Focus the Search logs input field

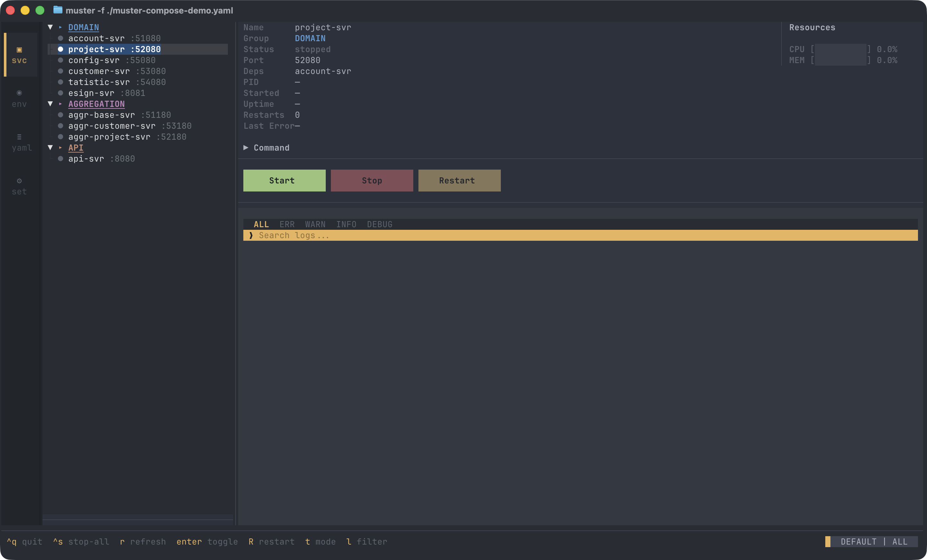[x=581, y=236]
